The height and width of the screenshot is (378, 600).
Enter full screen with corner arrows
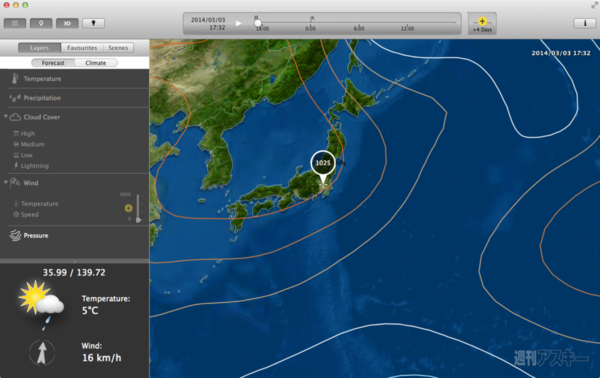594,5
